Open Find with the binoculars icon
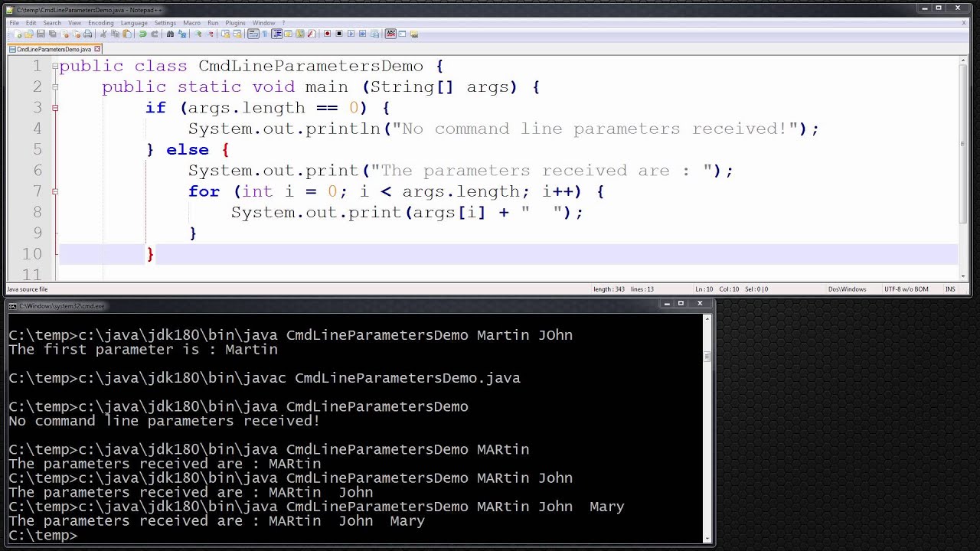The height and width of the screenshot is (551, 980). 170,34
